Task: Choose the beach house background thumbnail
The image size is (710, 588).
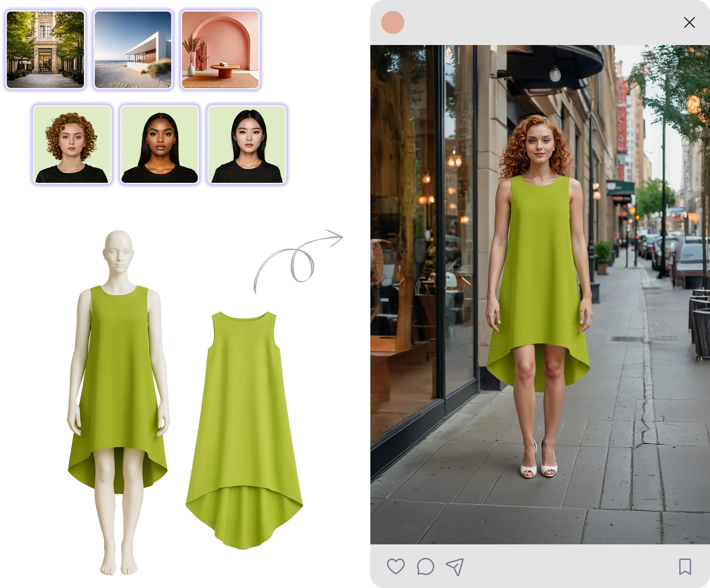Action: pyautogui.click(x=133, y=50)
